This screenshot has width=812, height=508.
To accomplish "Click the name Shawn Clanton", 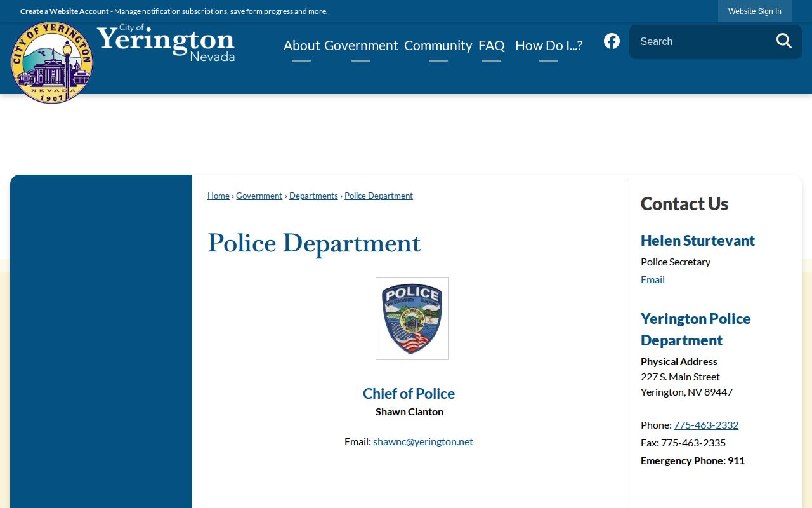I will coord(409,411).
